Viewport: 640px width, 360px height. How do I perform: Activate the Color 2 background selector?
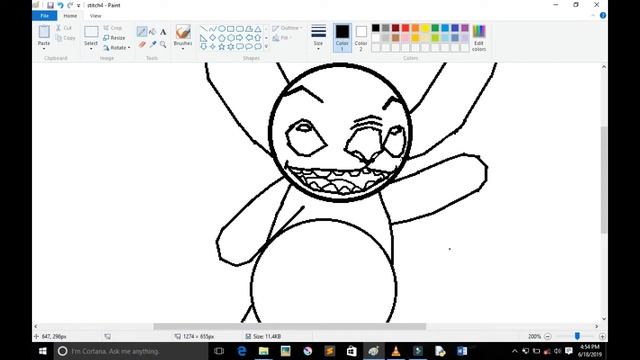361,38
